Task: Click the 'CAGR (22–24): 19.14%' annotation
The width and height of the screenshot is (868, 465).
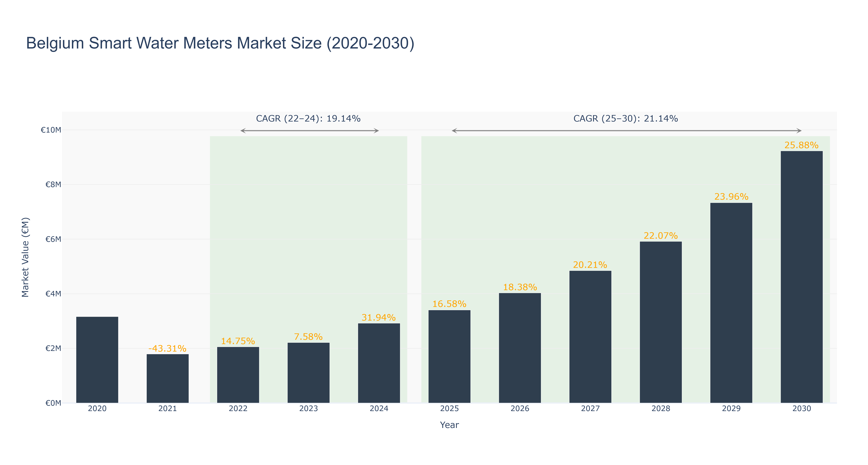Action: [308, 119]
